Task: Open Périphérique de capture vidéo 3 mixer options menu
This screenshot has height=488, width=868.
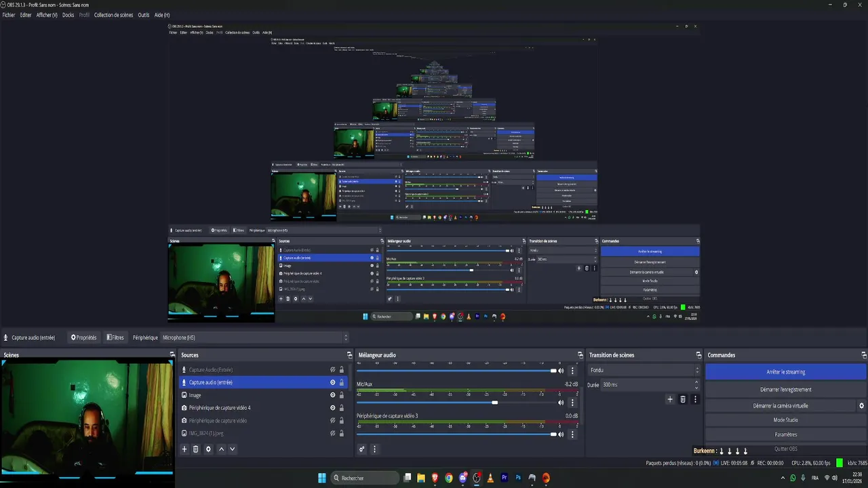Action: (572, 434)
